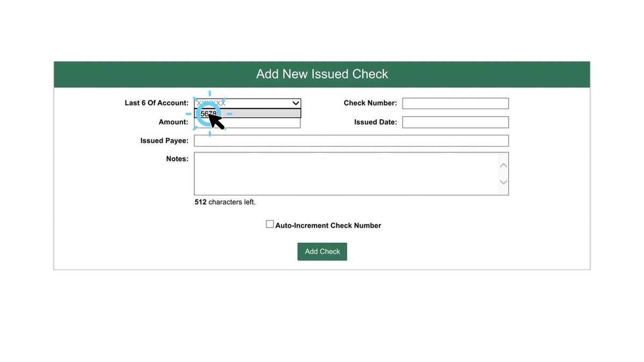The width and height of the screenshot is (644, 362).
Task: Click the Check Number label
Action: [370, 103]
